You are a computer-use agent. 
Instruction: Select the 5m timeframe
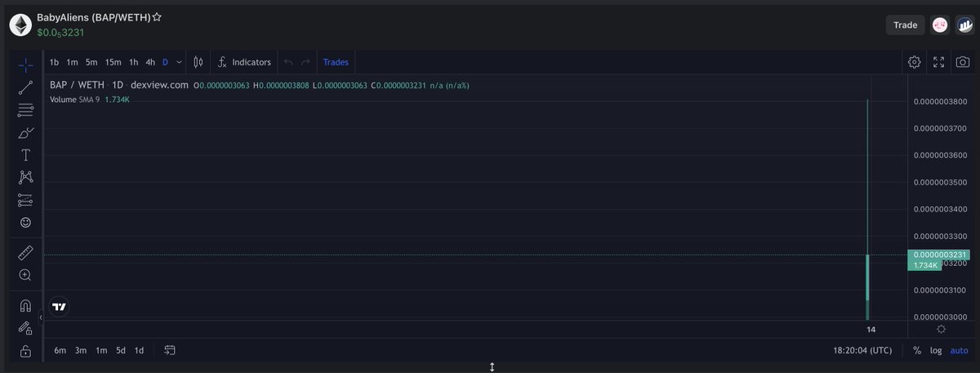[91, 62]
